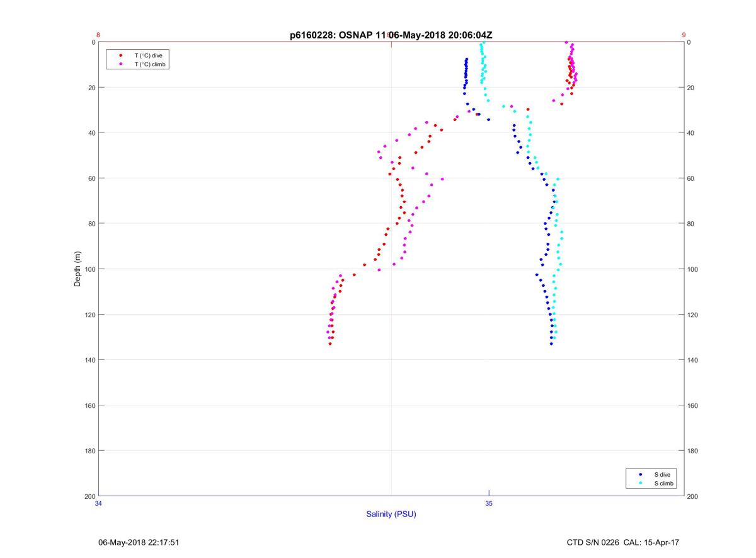The height and width of the screenshot is (558, 756).
Task: Click the footer timestamp 06-May-2018 22:17:51
Action: click(x=139, y=542)
